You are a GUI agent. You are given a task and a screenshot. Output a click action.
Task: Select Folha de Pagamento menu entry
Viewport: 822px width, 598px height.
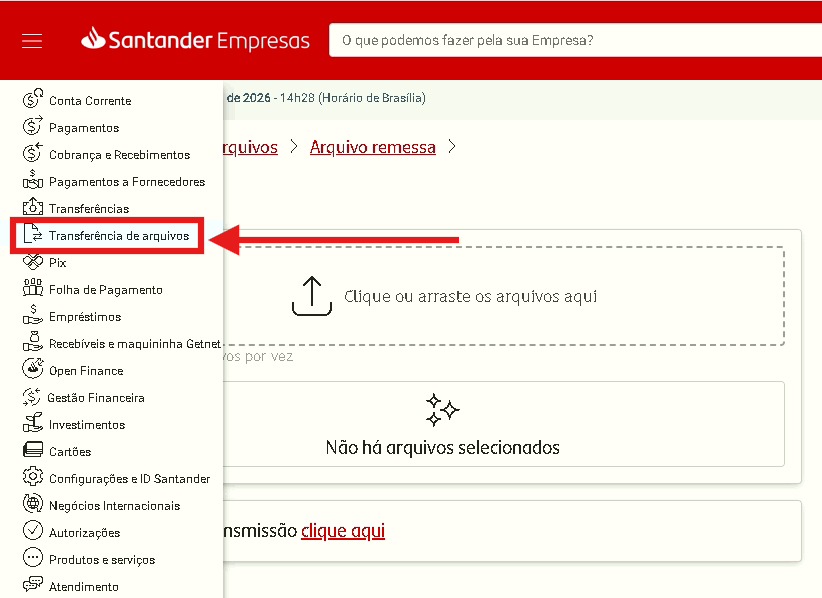106,290
